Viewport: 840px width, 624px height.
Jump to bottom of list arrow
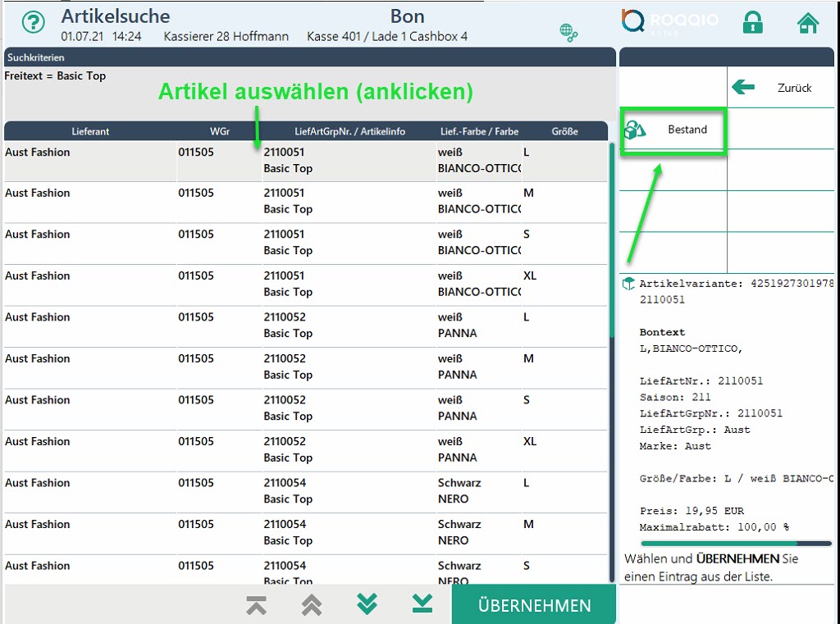click(x=422, y=605)
